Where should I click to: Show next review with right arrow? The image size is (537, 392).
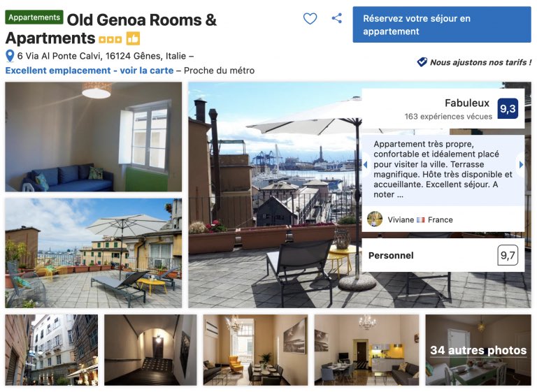coord(521,165)
